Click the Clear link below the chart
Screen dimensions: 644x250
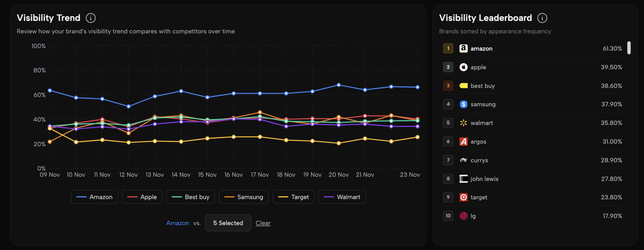[263, 223]
